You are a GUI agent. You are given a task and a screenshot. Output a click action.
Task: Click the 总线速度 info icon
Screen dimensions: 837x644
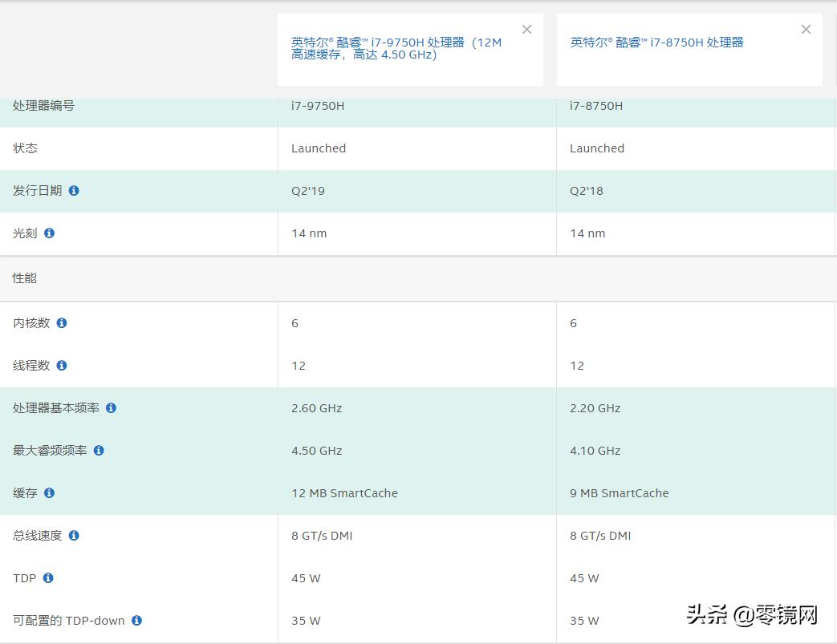[x=74, y=536]
